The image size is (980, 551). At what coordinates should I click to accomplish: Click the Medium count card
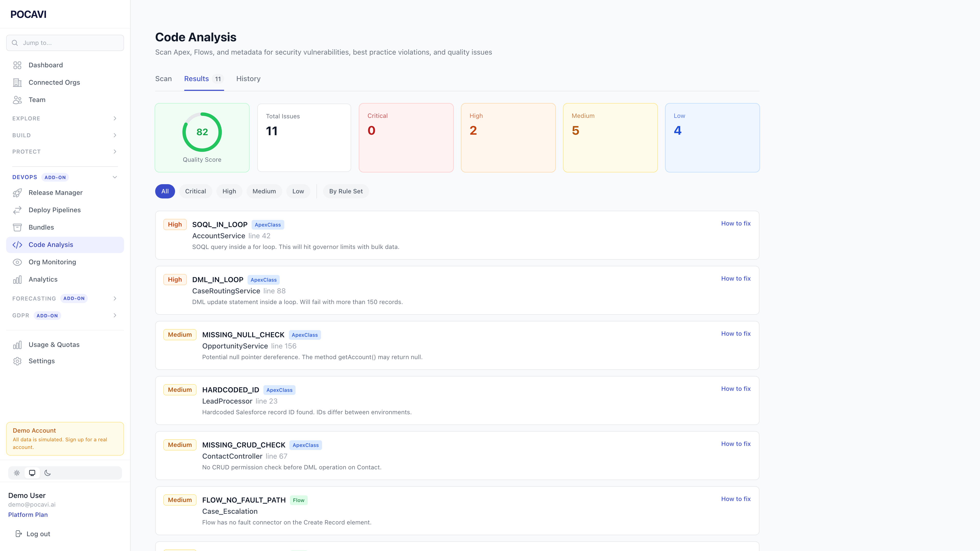(610, 138)
